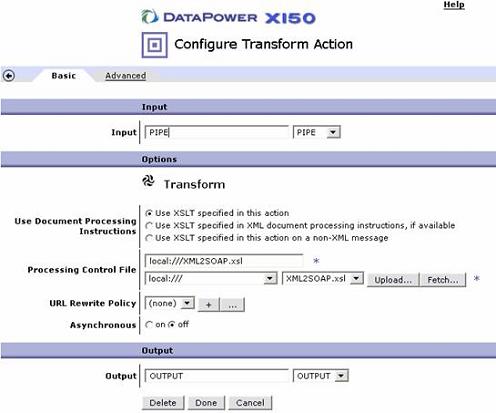
Task: Click the Fetch... button
Action: (x=443, y=280)
